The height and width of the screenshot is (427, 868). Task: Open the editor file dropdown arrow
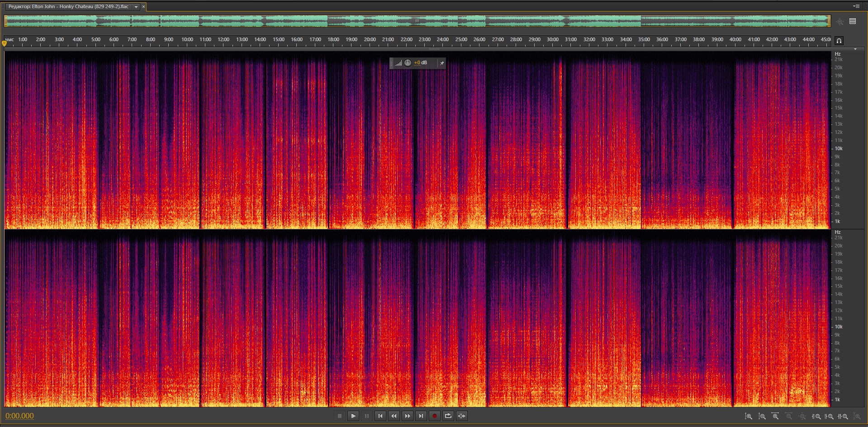coord(136,7)
